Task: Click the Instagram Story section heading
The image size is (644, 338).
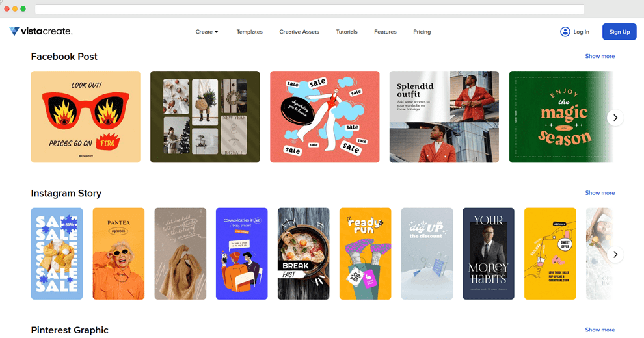Action: (x=66, y=193)
